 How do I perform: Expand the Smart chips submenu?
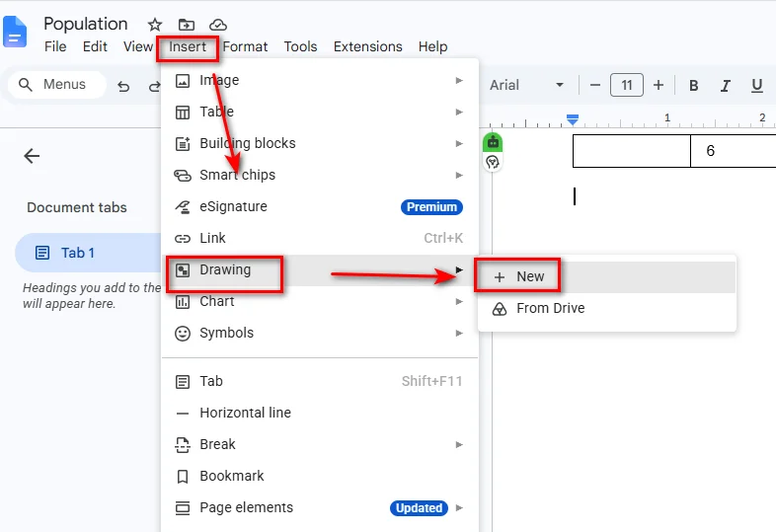320,175
